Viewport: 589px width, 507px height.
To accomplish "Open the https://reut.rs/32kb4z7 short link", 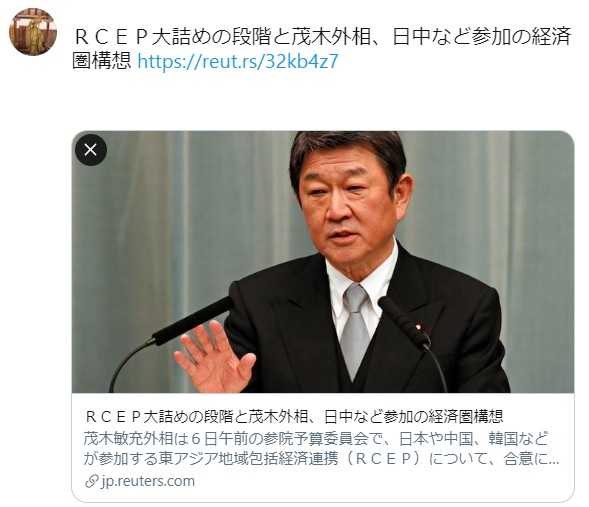I will click(238, 61).
